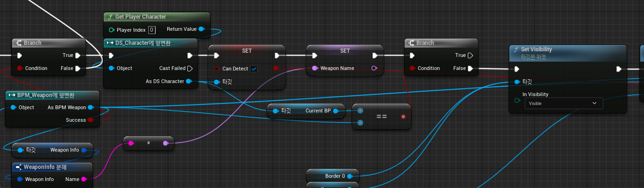Select the Set Visibility node title
Screen dimensions: 644x188
[537, 49]
